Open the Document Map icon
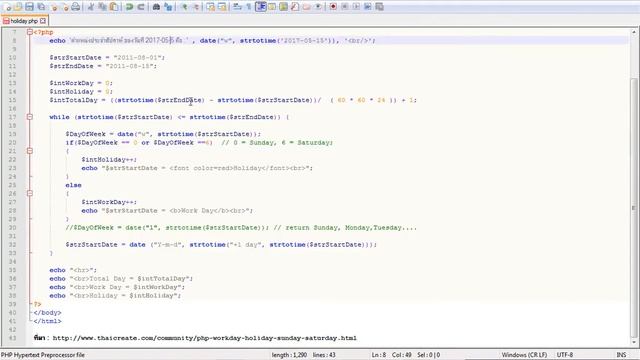The image size is (640, 360). coord(283,7)
